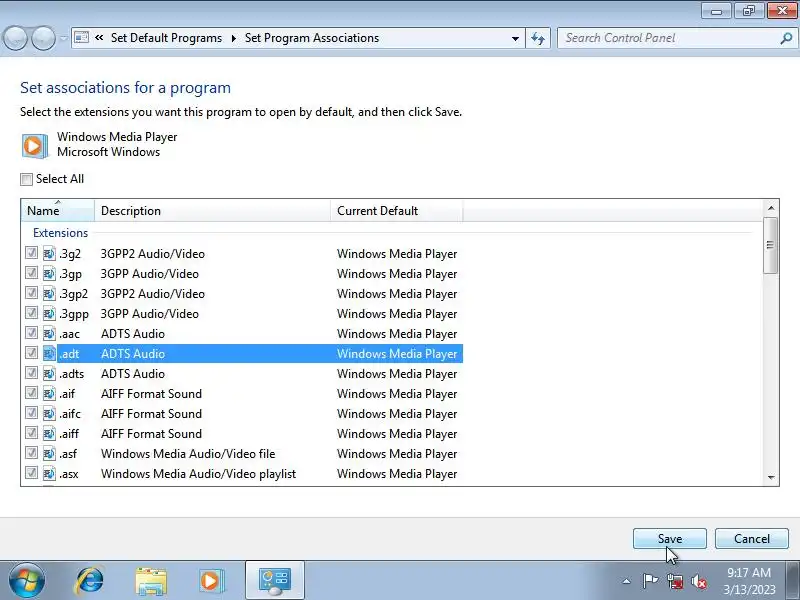Click the network tray icon
This screenshot has height=600, width=800.
[675, 581]
